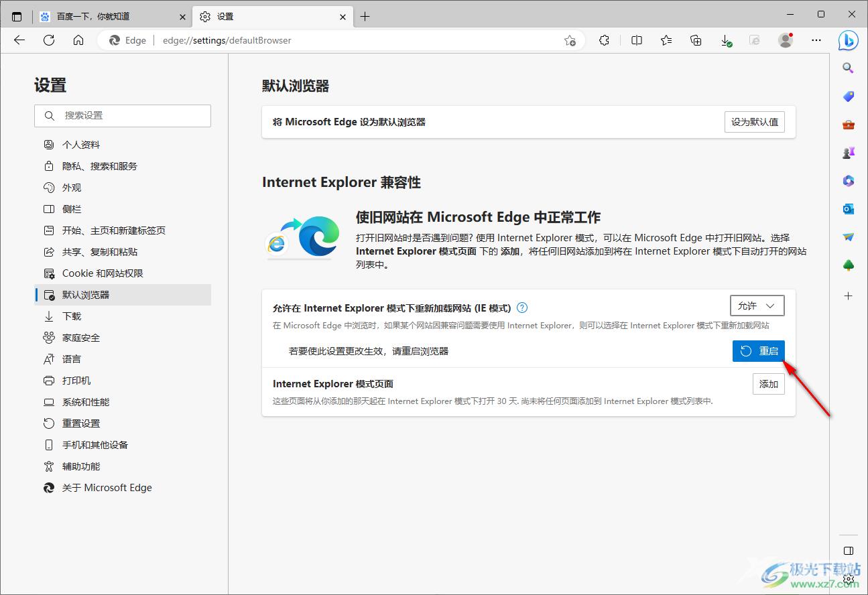Close the 百度一下 tab
Image resolution: width=868 pixels, height=595 pixels.
[182, 17]
